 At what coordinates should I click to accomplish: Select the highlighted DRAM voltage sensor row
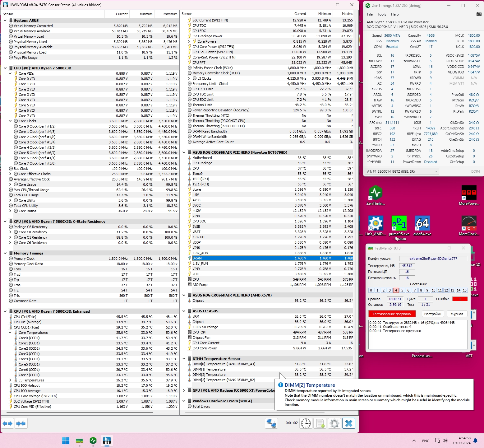tap(270, 258)
